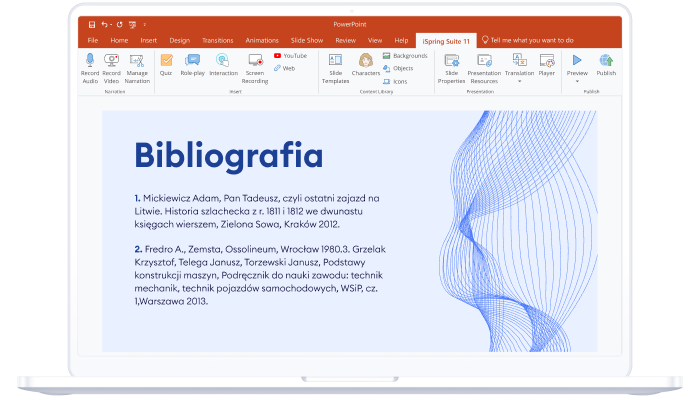Open the Design tab

coord(179,40)
